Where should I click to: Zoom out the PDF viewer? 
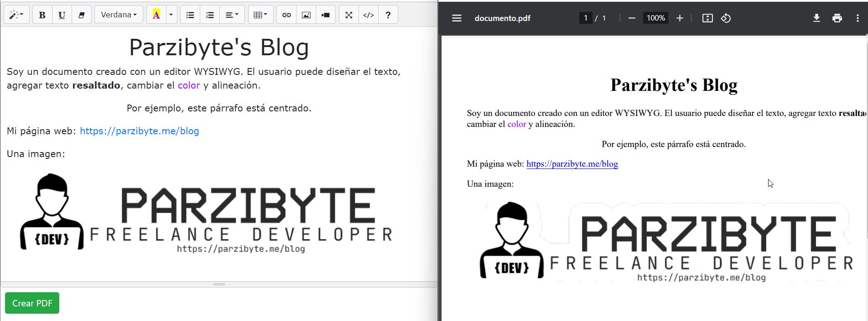[632, 18]
